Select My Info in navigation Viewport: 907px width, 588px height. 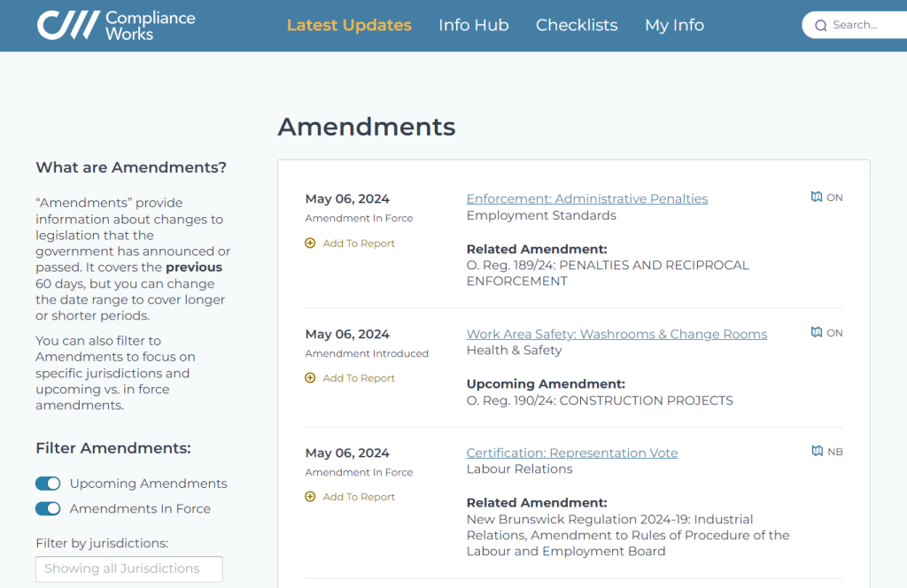point(674,26)
